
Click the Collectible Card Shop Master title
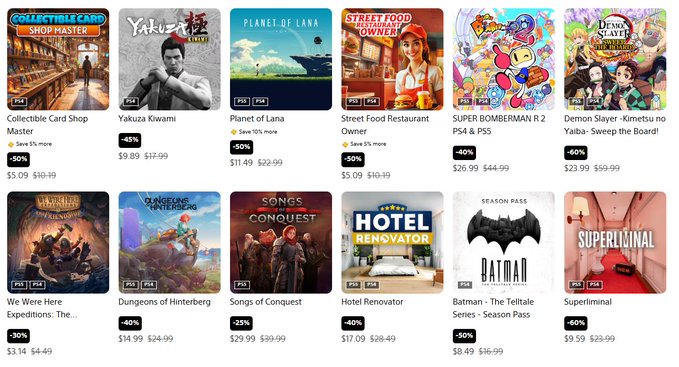pyautogui.click(x=47, y=125)
